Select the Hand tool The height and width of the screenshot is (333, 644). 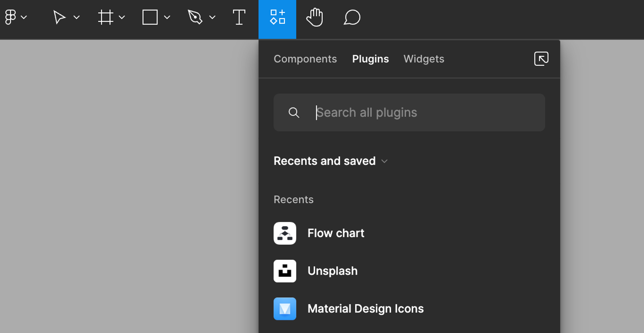[315, 17]
